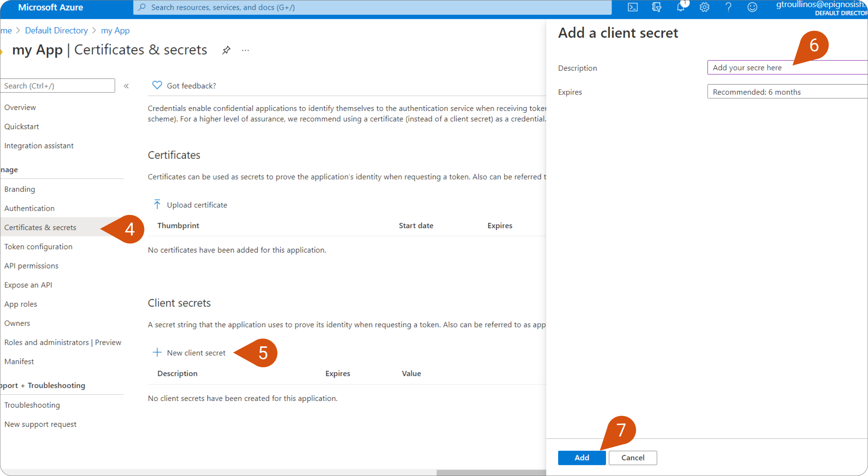Open Cloud Shell from the top bar
The height and width of the screenshot is (476, 868).
click(x=632, y=7)
